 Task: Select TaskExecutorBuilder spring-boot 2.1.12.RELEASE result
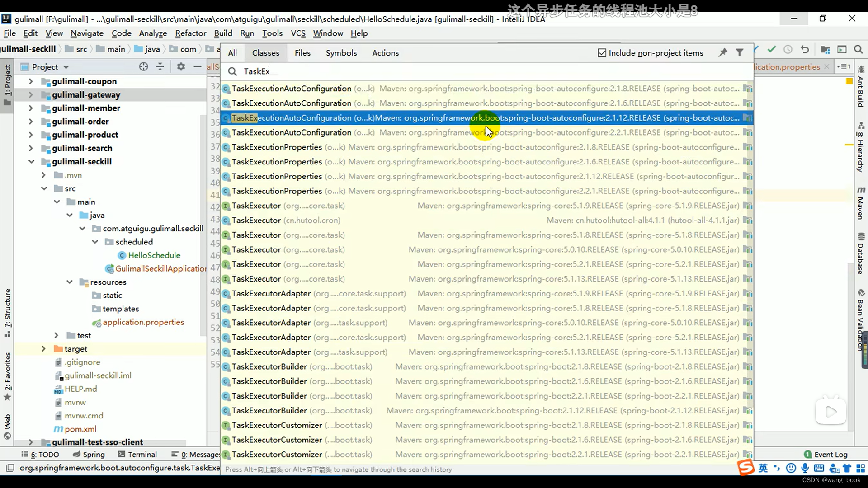[x=486, y=410]
